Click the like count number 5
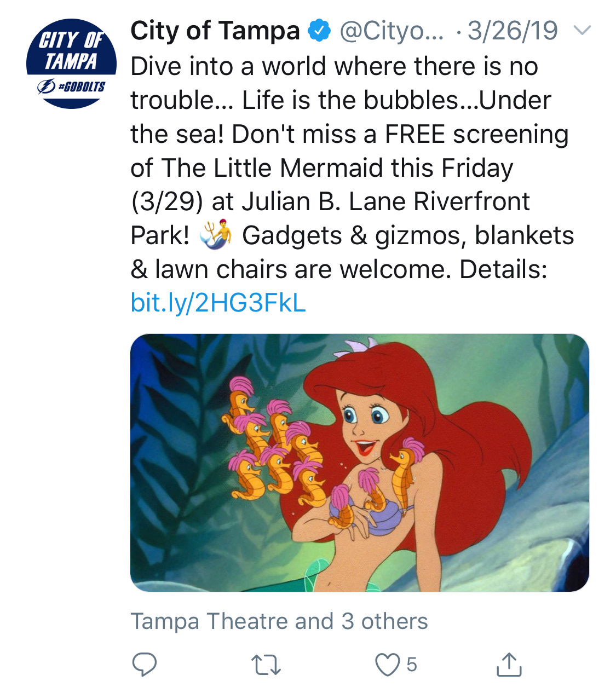The width and height of the screenshot is (616, 687). click(x=412, y=665)
